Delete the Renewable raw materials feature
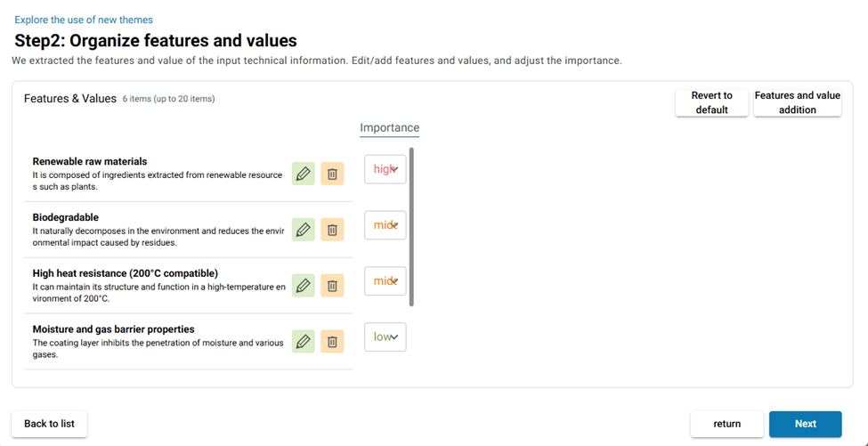The width and height of the screenshot is (868, 446). 332,174
